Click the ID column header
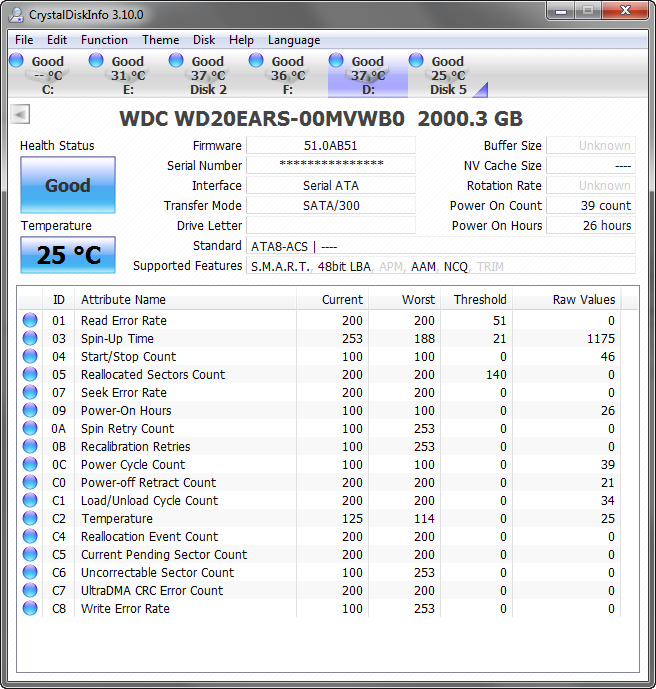 (x=58, y=300)
